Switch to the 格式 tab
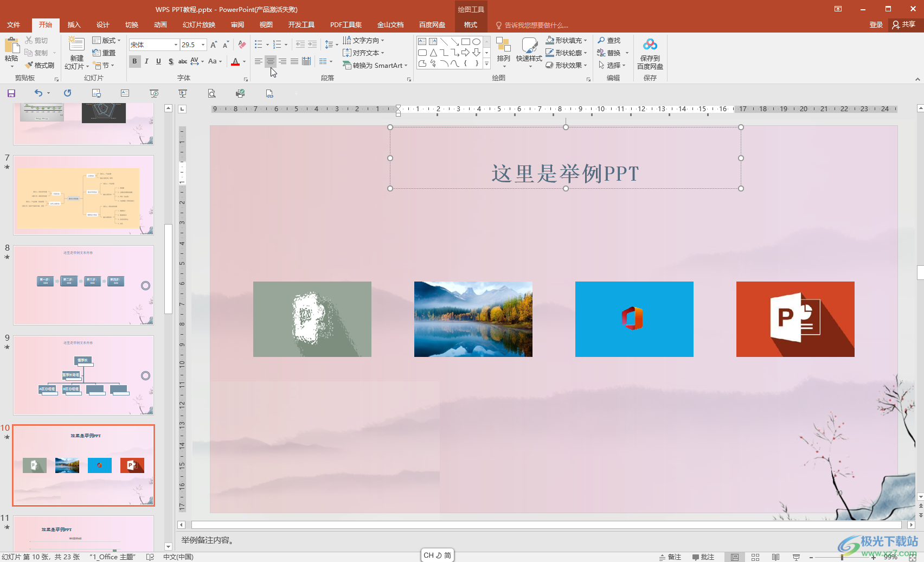This screenshot has width=924, height=562. point(471,25)
